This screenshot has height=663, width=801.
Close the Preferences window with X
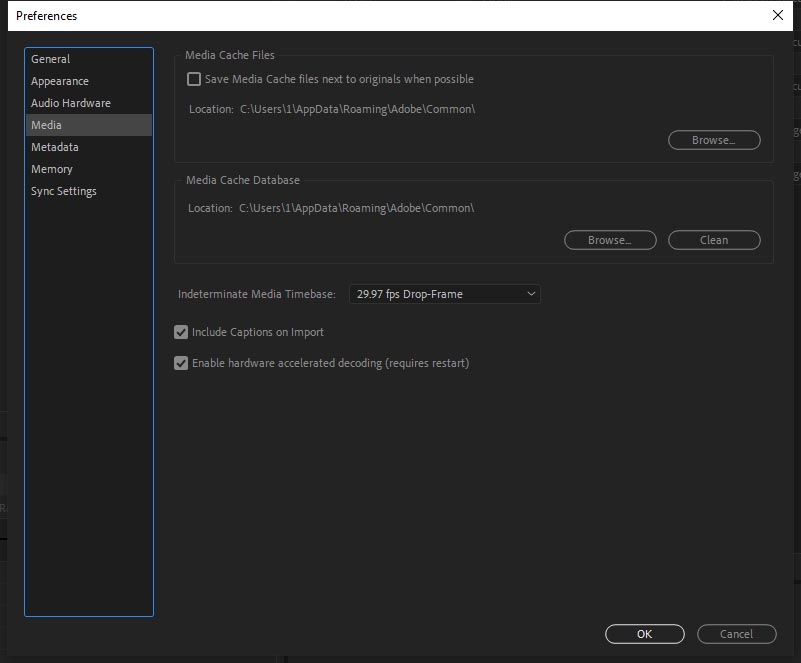tap(778, 15)
